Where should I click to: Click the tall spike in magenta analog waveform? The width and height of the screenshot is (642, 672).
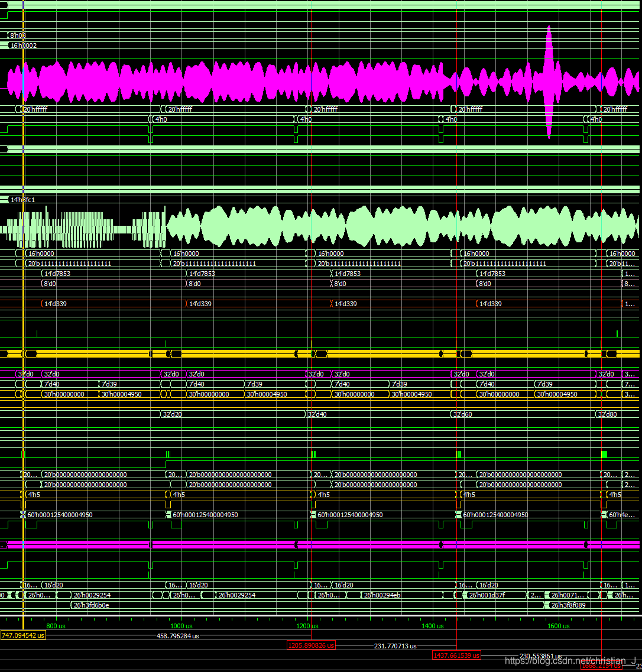(x=549, y=82)
